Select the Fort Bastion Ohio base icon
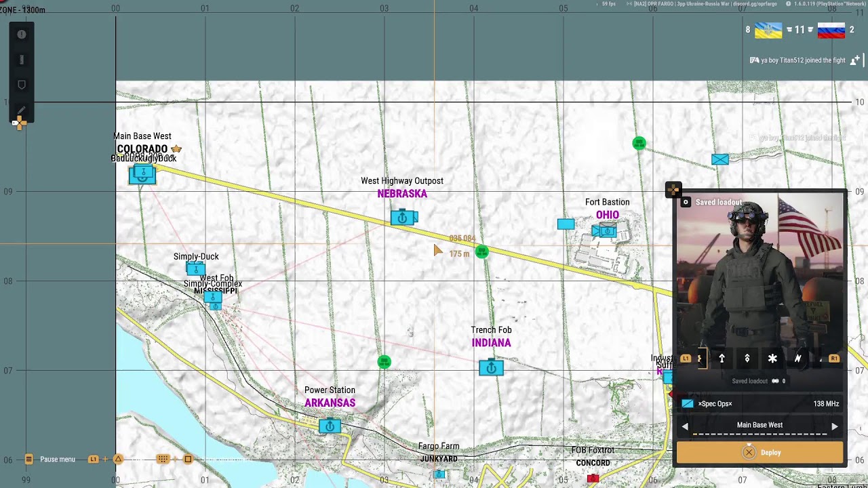868x488 pixels. (608, 231)
